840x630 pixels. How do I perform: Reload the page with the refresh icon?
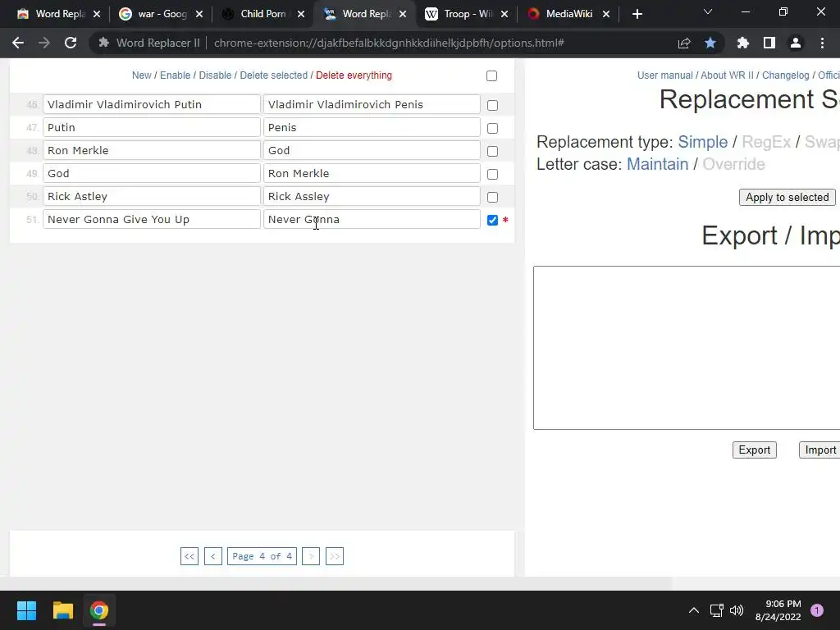pyautogui.click(x=71, y=43)
